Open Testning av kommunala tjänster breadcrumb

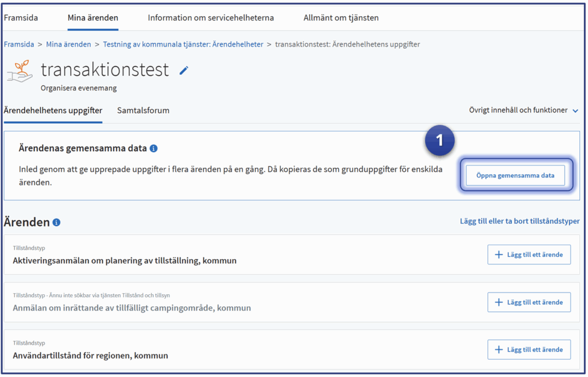(x=183, y=44)
